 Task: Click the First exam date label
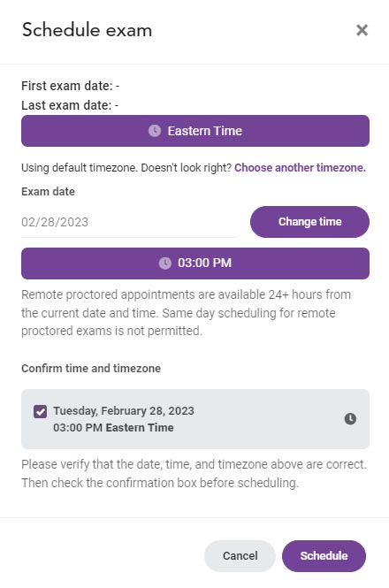click(x=70, y=86)
